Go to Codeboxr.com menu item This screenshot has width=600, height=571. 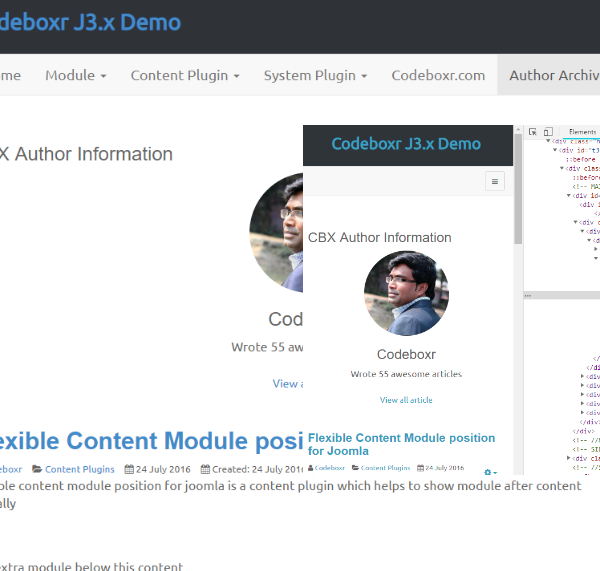pyautogui.click(x=438, y=75)
